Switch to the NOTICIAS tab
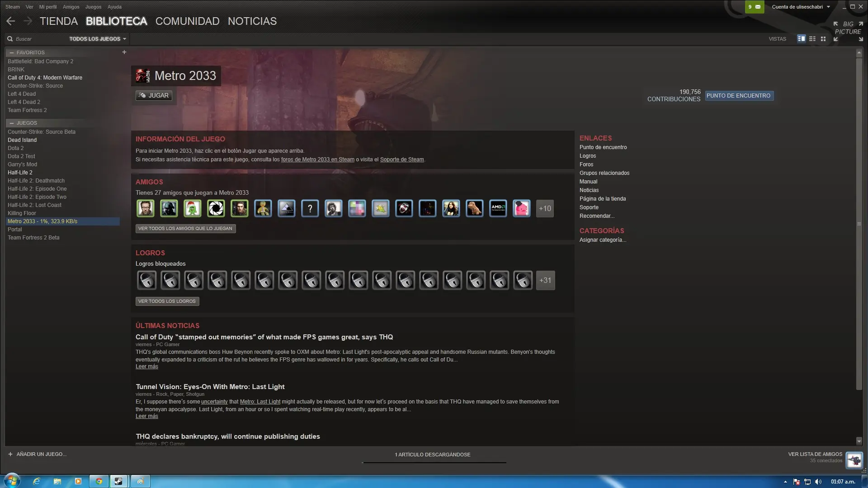Screen dimensions: 868x488 (252, 21)
